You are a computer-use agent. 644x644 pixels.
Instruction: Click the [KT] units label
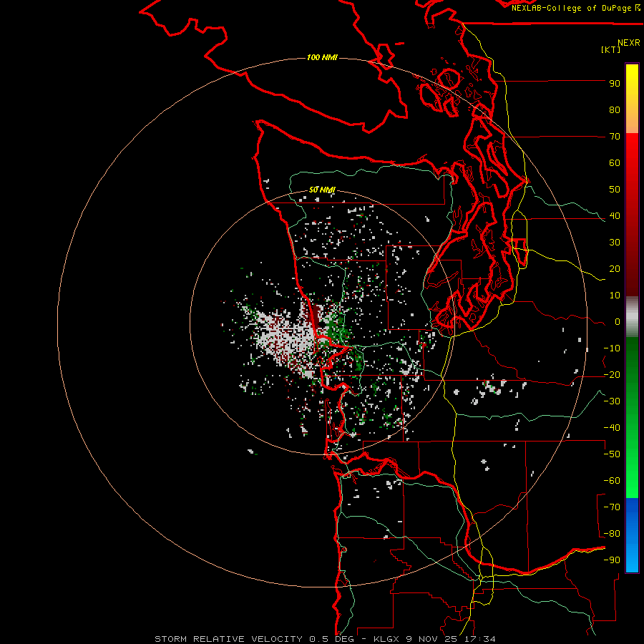tap(610, 49)
